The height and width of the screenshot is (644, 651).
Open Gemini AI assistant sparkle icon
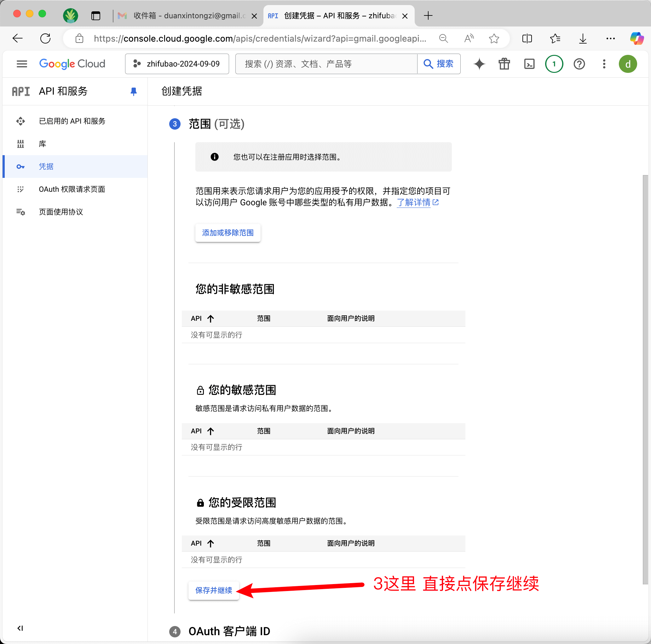(x=479, y=64)
